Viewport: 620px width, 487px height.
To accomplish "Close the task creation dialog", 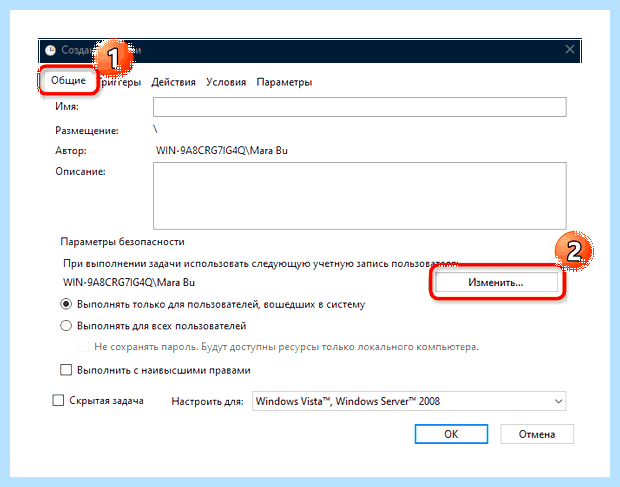I will [x=569, y=49].
